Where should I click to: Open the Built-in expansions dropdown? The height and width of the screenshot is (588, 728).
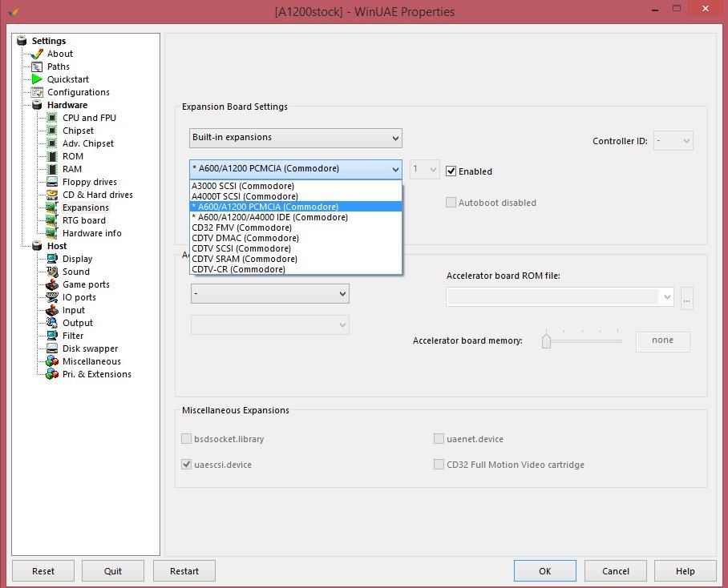(296, 138)
